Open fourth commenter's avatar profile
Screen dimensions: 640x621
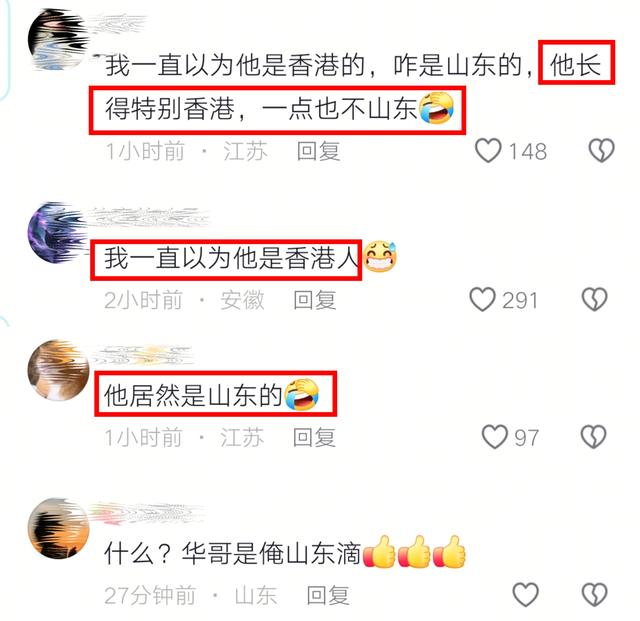click(x=58, y=528)
